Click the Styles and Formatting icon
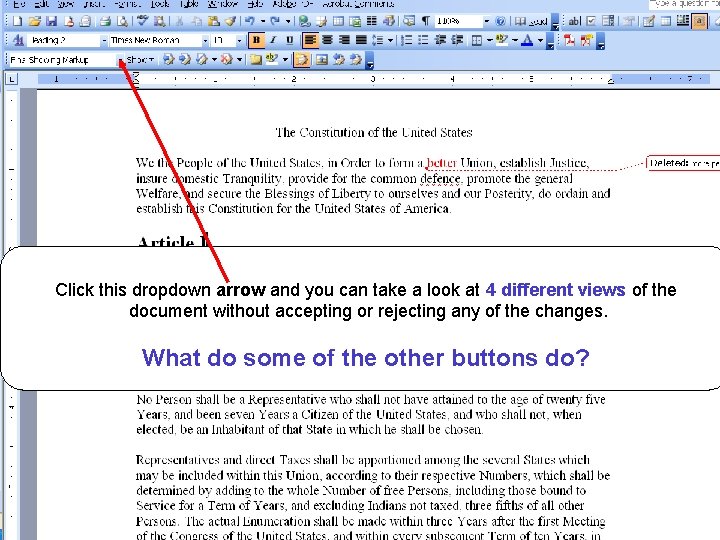 pyautogui.click(x=18, y=40)
